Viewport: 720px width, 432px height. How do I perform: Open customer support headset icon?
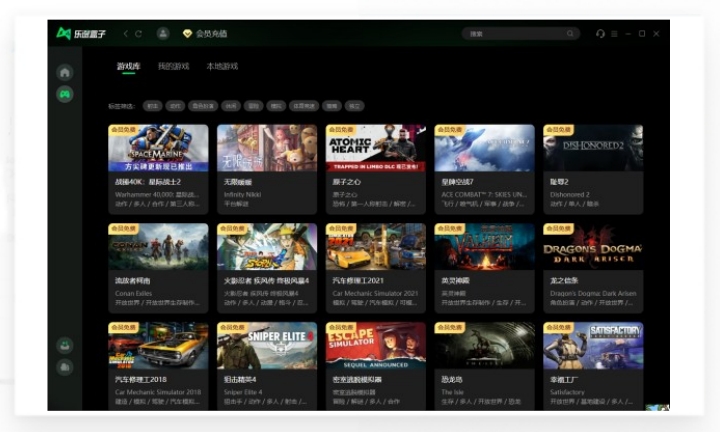click(x=600, y=34)
